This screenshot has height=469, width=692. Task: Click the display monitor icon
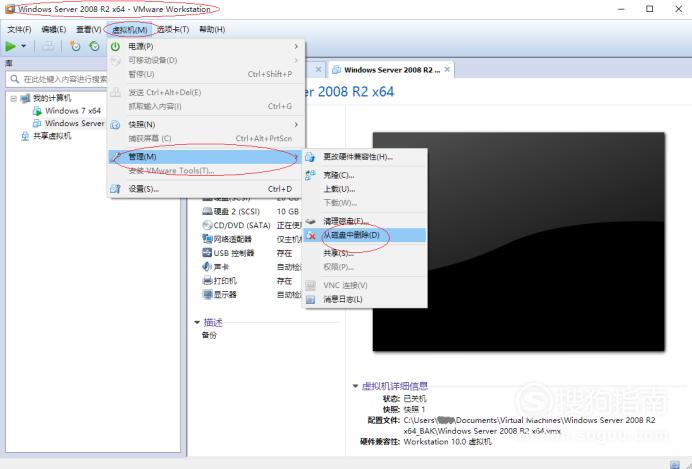point(207,294)
